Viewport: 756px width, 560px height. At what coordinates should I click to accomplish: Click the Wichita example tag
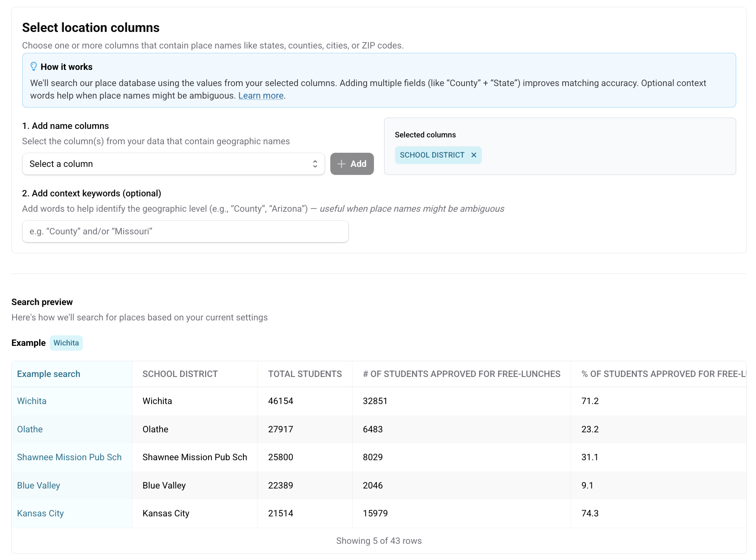pyautogui.click(x=66, y=343)
